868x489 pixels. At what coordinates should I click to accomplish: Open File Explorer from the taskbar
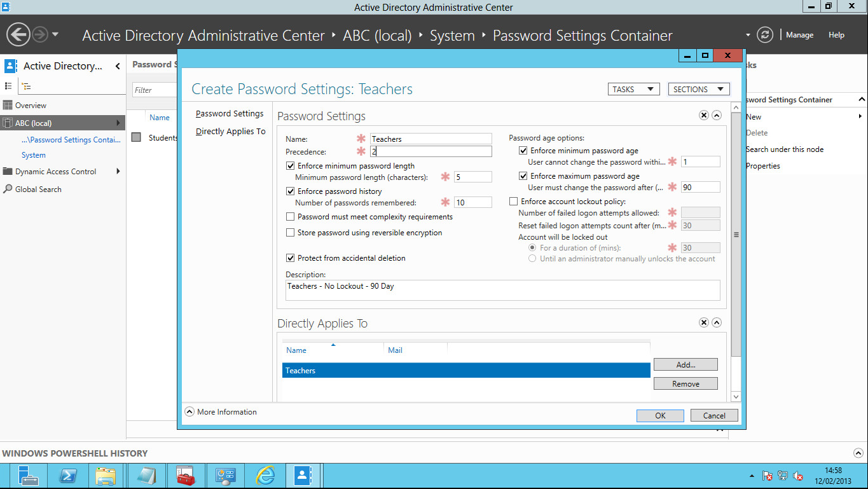coord(105,476)
